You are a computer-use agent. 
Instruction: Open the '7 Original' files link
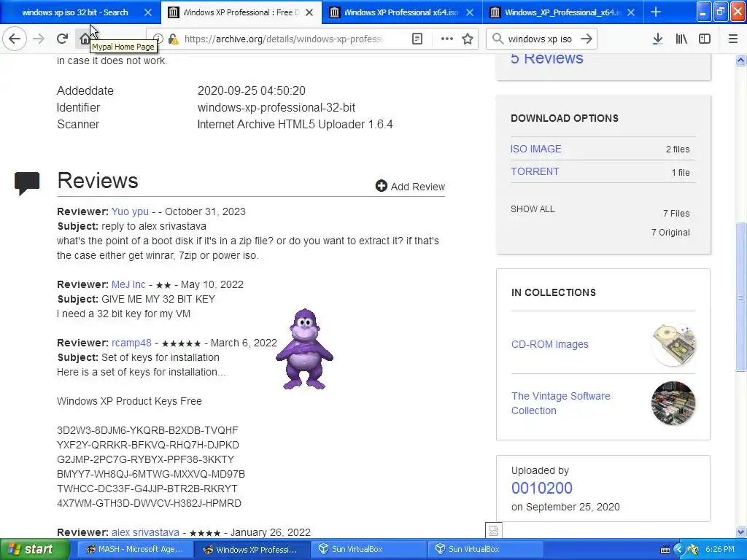[x=670, y=233]
